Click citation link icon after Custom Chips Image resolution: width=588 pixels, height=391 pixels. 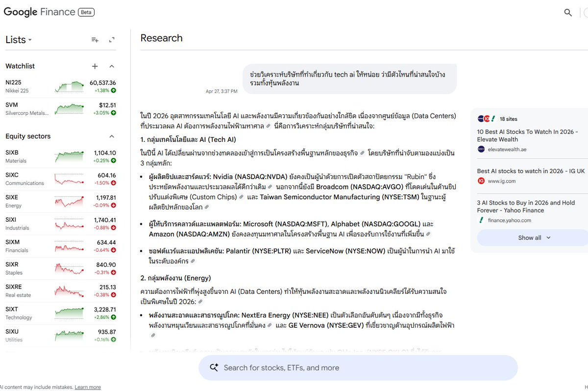pos(241,197)
